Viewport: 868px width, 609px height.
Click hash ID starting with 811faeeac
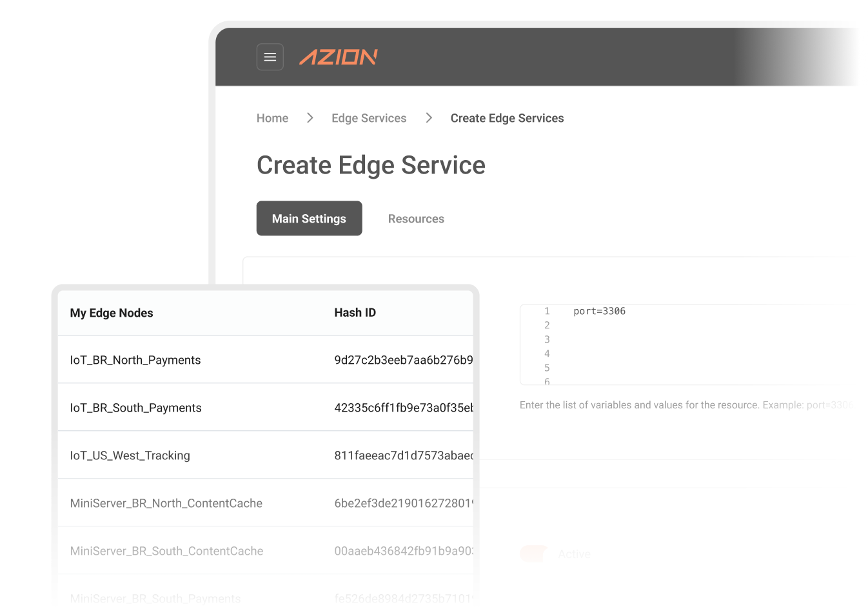tap(404, 455)
